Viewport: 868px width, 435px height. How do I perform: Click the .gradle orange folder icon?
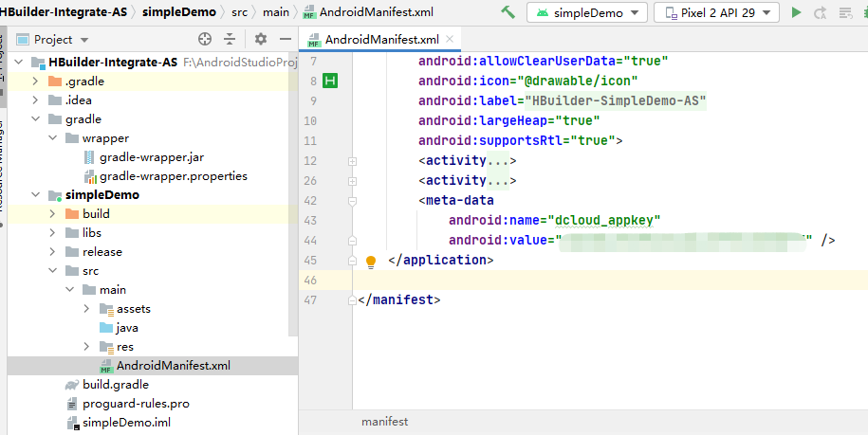click(55, 82)
